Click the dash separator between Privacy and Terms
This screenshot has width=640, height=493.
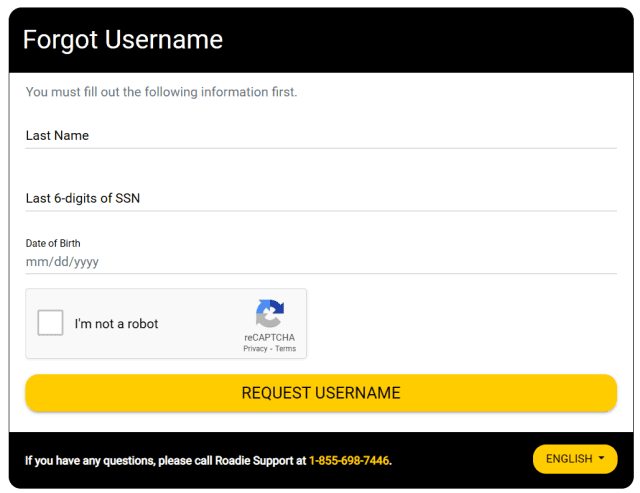(x=271, y=349)
